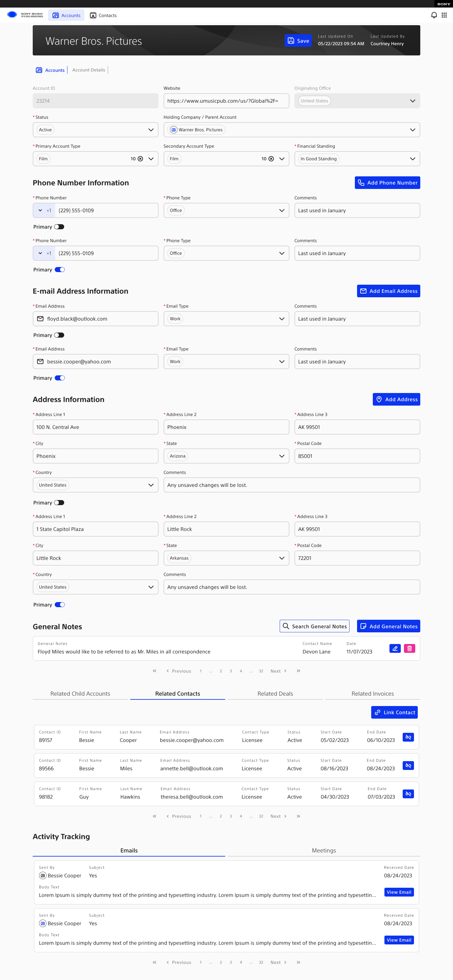Jump to first page of General Notes
Screen dimensions: 453x980
154,671
